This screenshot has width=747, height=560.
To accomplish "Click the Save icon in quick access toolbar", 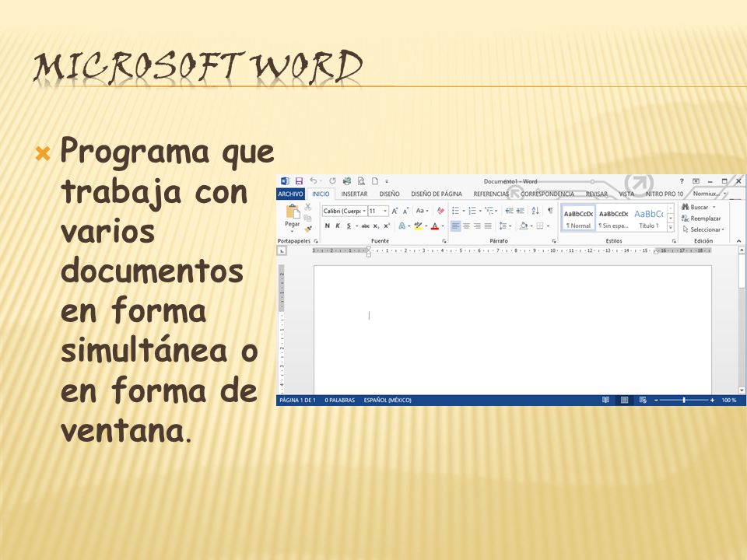I will 299,181.
